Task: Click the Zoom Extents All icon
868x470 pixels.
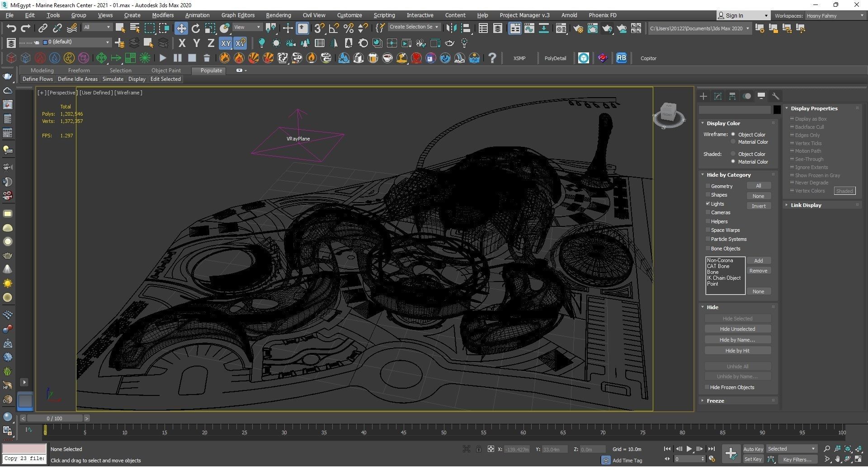Action: click(x=859, y=449)
